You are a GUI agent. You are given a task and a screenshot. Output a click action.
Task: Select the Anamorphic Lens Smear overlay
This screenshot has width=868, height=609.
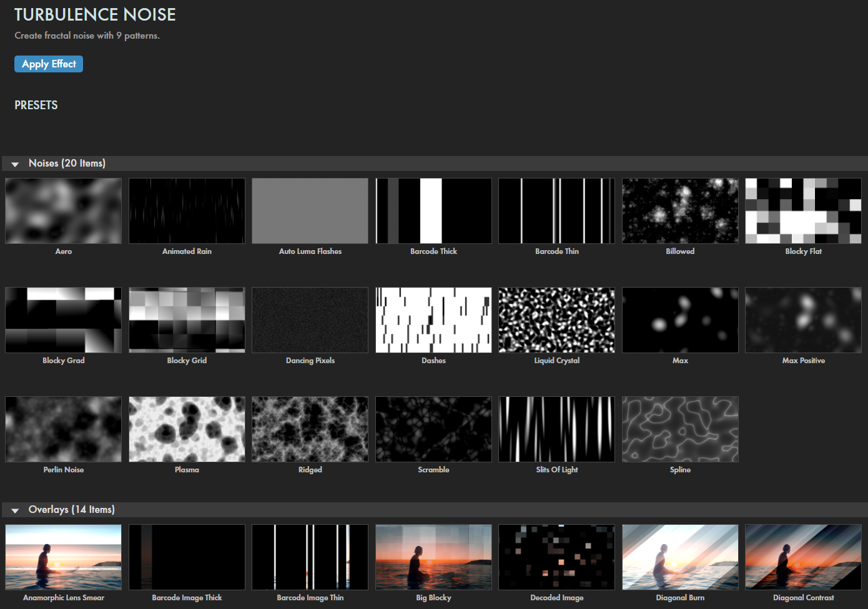(64, 557)
